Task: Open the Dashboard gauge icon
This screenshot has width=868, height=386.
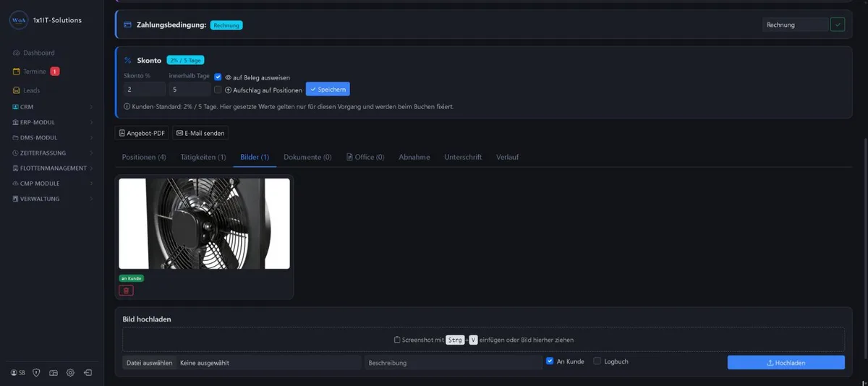Action: (17, 53)
